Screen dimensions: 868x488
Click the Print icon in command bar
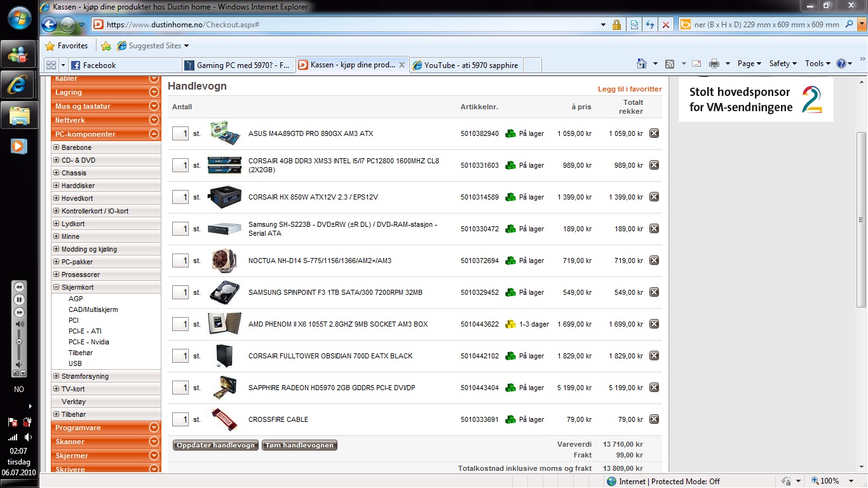[714, 64]
